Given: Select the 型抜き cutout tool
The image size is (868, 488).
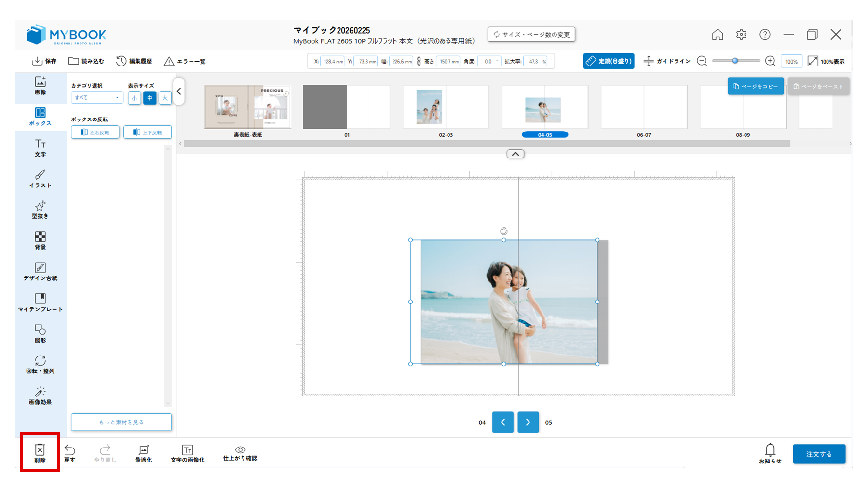Looking at the screenshot, I should tap(41, 210).
